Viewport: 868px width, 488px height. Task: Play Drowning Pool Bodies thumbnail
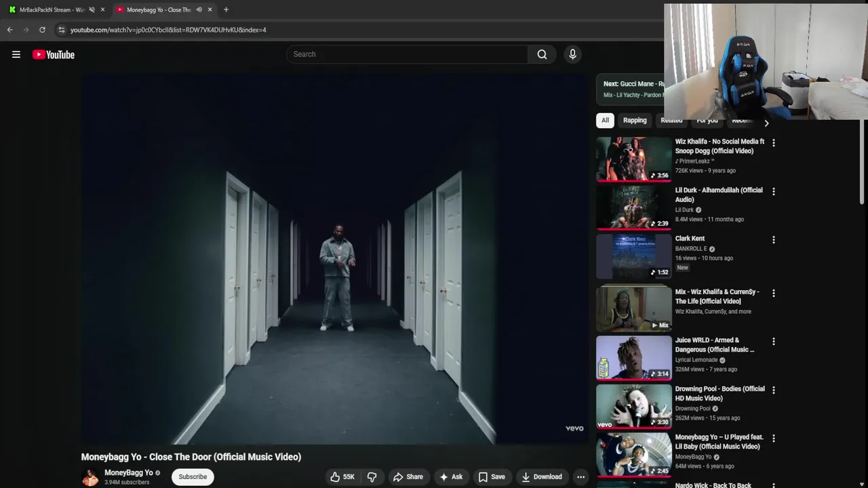(633, 407)
